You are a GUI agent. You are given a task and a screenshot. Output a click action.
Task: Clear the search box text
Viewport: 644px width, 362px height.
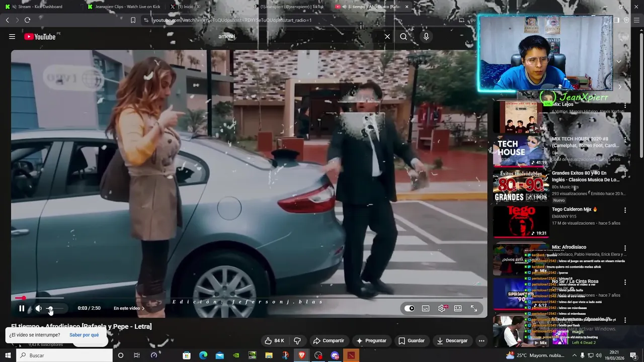(387, 36)
